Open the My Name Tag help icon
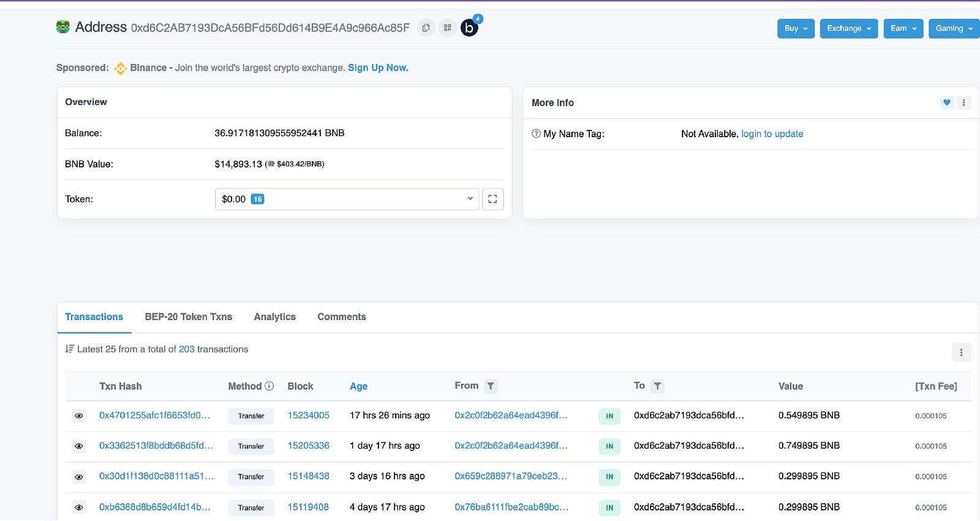Viewport: 980px width, 521px height. click(536, 134)
